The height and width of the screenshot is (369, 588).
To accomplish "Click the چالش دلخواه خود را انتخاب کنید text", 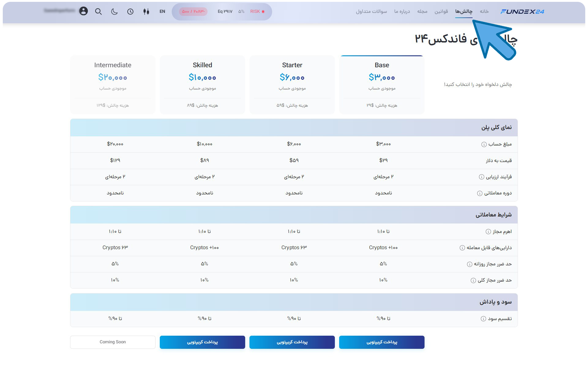I will [x=478, y=84].
